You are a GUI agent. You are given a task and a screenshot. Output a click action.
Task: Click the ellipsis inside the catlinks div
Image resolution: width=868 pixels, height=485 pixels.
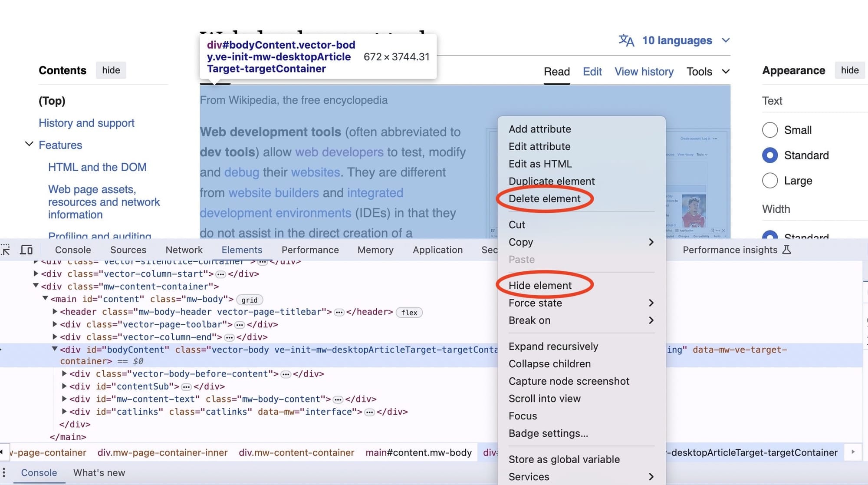tap(370, 412)
